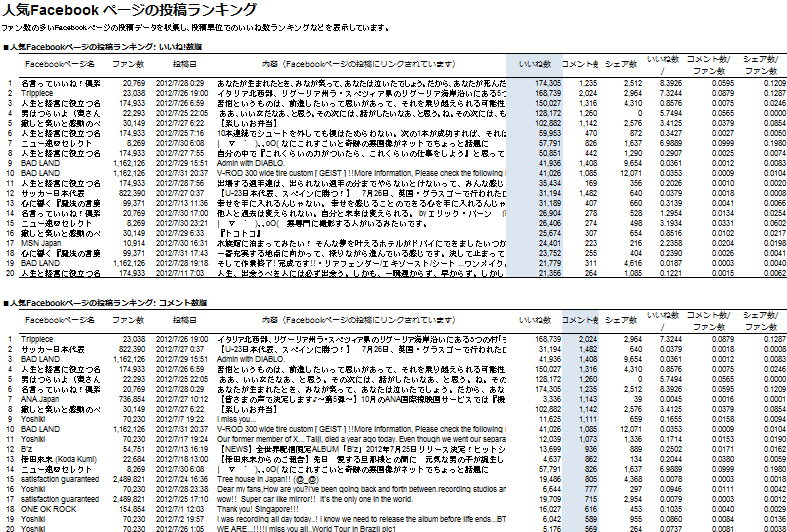The width and height of the screenshot is (787, 532).
Task: Open the 【NEWS】全世界配信限定ALBUM「B'z」 post
Action: pyautogui.click(x=361, y=449)
